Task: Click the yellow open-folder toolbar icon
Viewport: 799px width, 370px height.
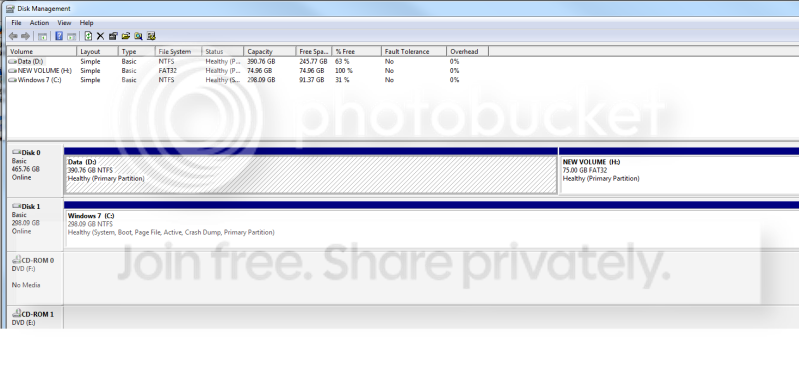Action: (x=126, y=36)
